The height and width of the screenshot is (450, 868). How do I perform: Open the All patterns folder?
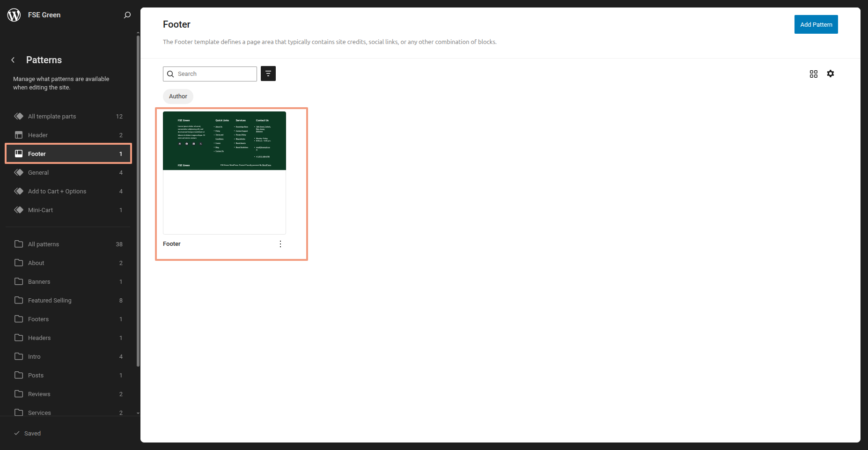[x=44, y=244]
